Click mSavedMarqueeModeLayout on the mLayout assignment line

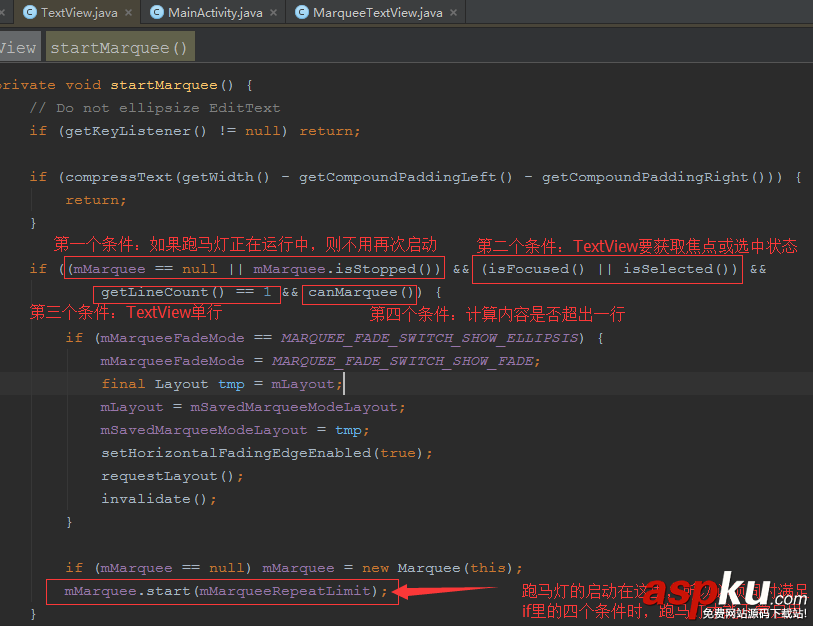(x=293, y=407)
